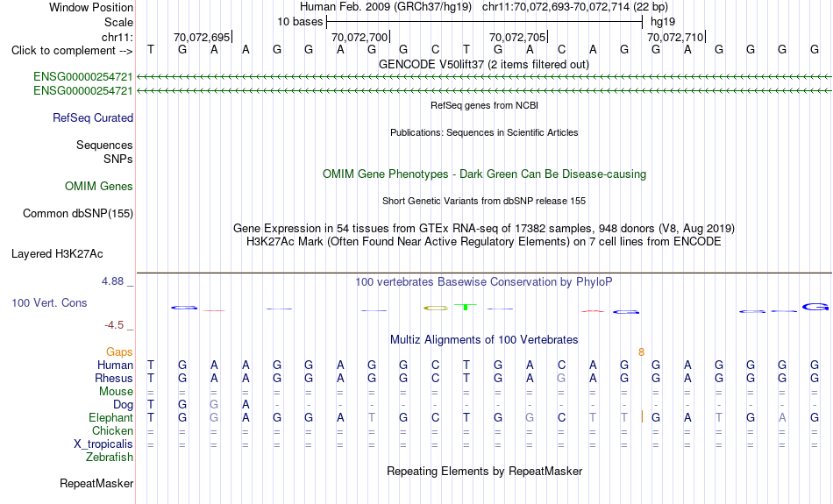Select the Chicken alignment row label
The image size is (833, 504).
tap(112, 430)
